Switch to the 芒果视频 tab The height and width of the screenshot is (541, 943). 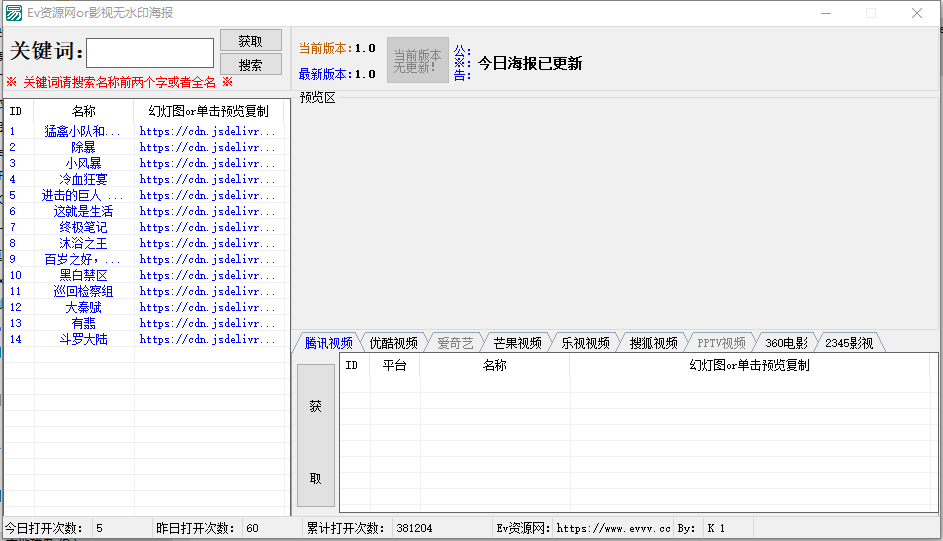(x=517, y=343)
